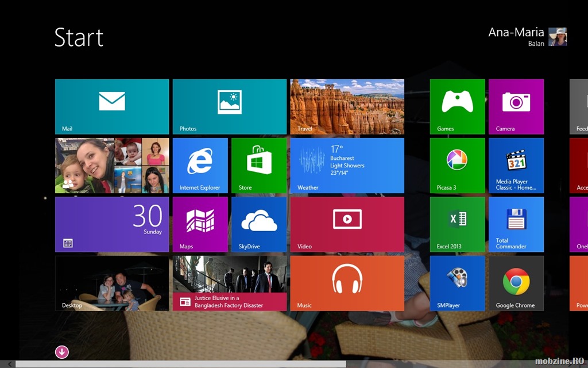The image size is (588, 368).
Task: Open Calendar tile showing 30 Sunday
Action: tap(112, 225)
